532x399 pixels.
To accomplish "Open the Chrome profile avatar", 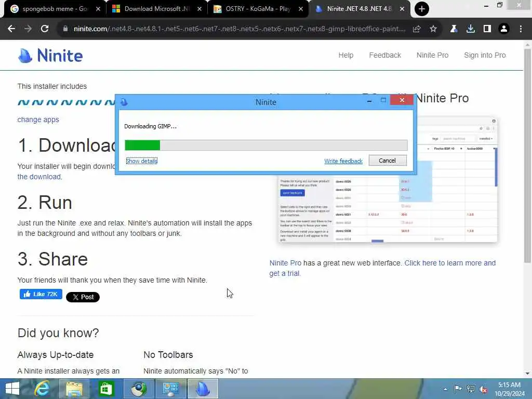I will pos(504,29).
